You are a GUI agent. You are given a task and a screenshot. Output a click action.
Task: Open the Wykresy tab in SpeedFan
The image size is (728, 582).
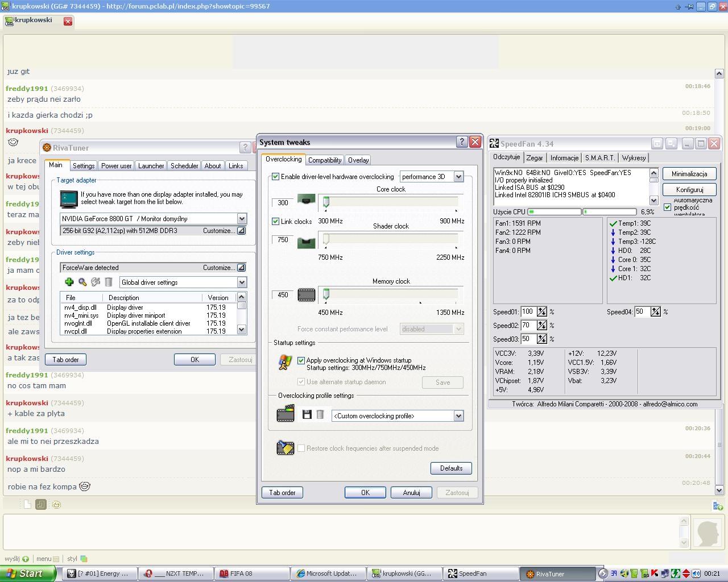634,158
